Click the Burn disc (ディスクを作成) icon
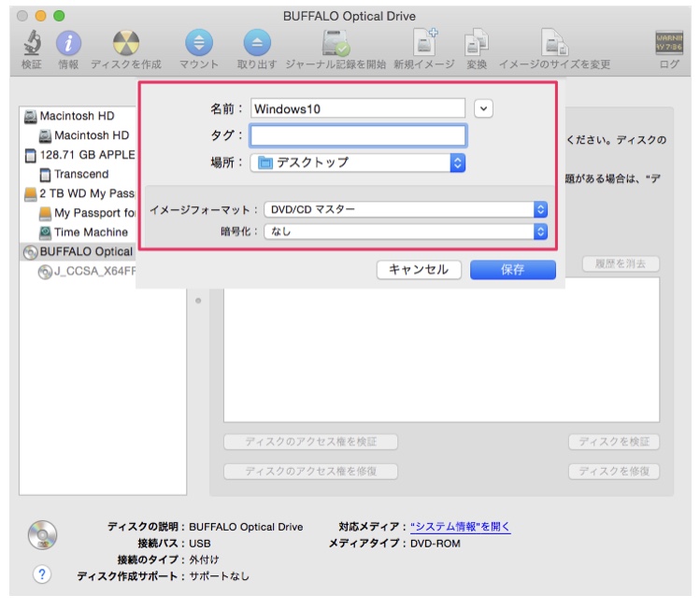Viewport: 700px width, 609px height. point(125,43)
